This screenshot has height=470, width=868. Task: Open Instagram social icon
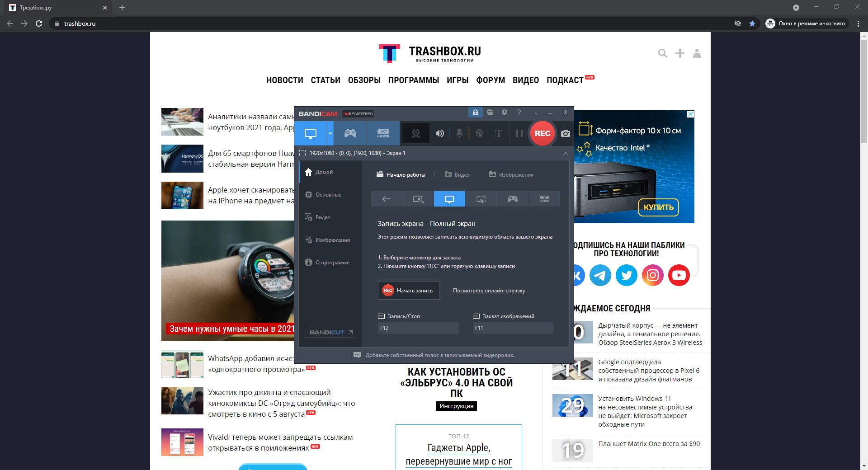pos(653,275)
